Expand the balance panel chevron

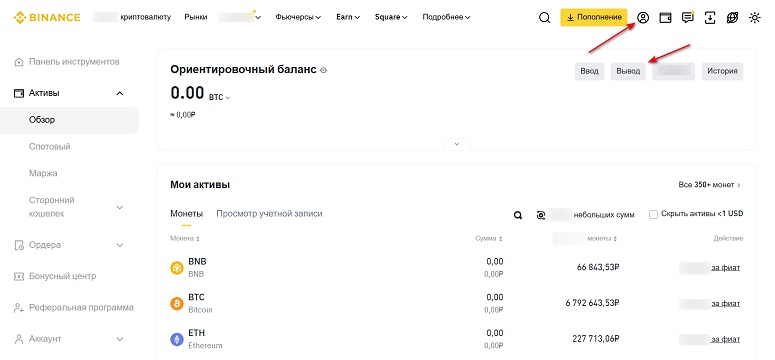point(457,144)
